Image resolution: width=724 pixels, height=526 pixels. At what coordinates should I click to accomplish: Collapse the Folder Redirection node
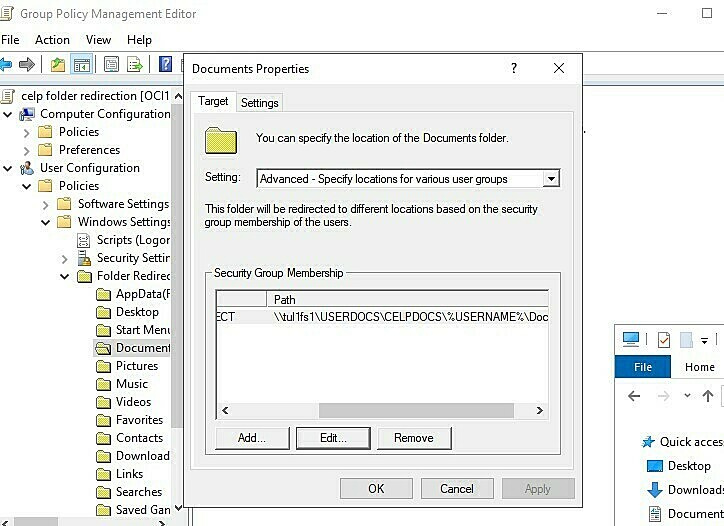(65, 276)
